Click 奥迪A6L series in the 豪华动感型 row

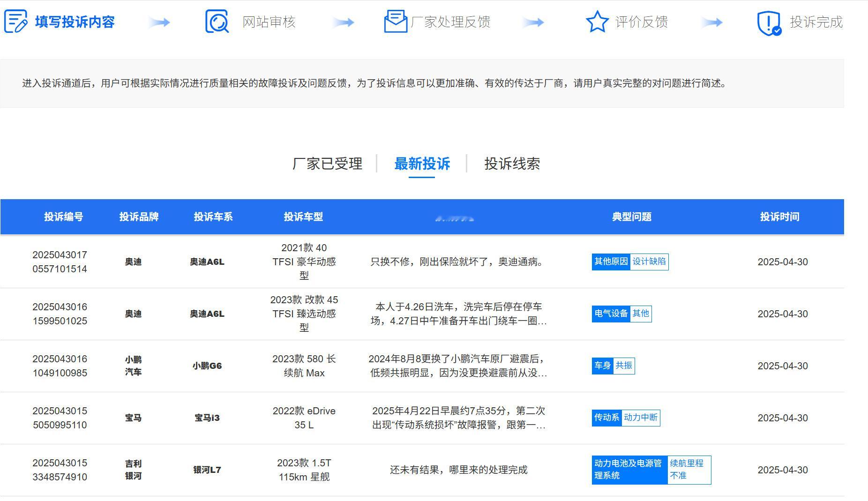coord(207,262)
